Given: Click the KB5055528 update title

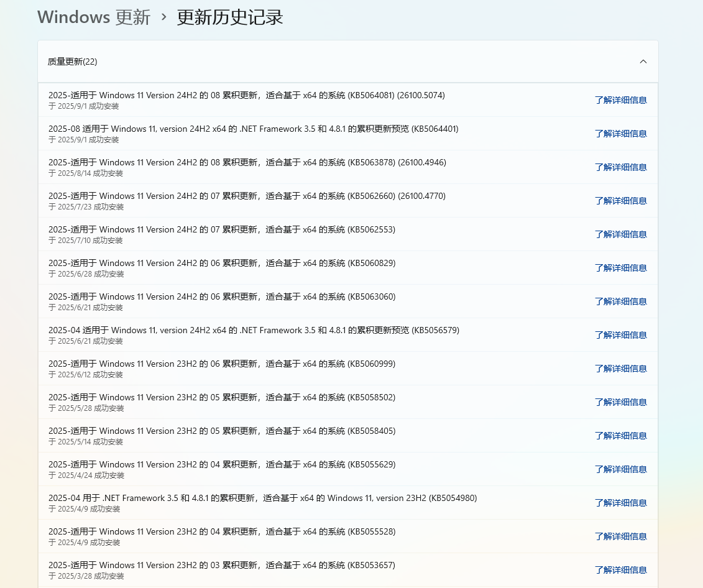Looking at the screenshot, I should (222, 532).
